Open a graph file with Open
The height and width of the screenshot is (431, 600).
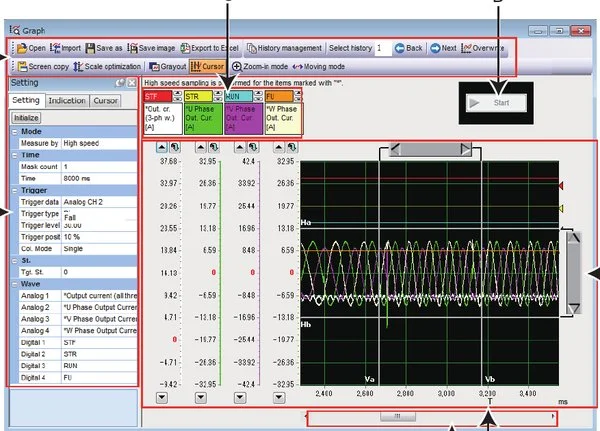click(31, 48)
